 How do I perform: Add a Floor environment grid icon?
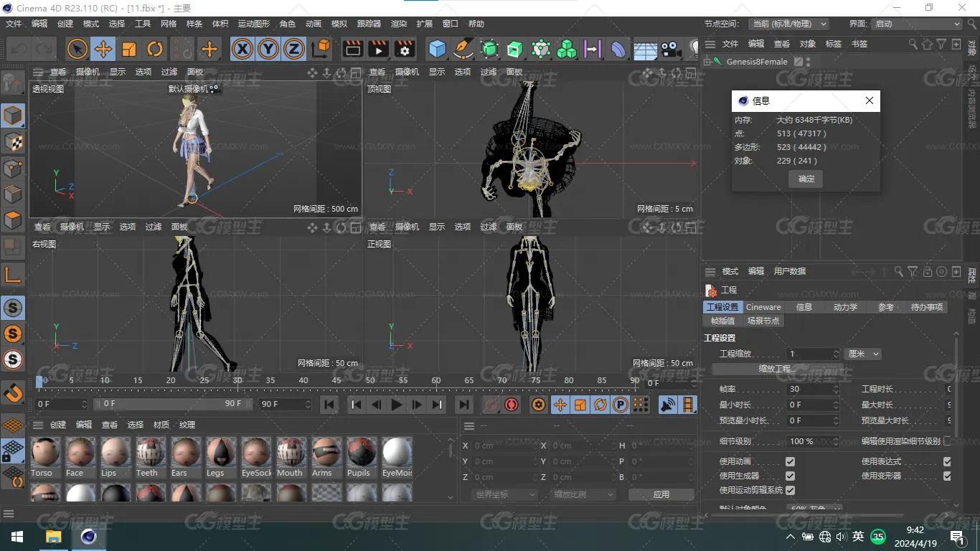645,50
